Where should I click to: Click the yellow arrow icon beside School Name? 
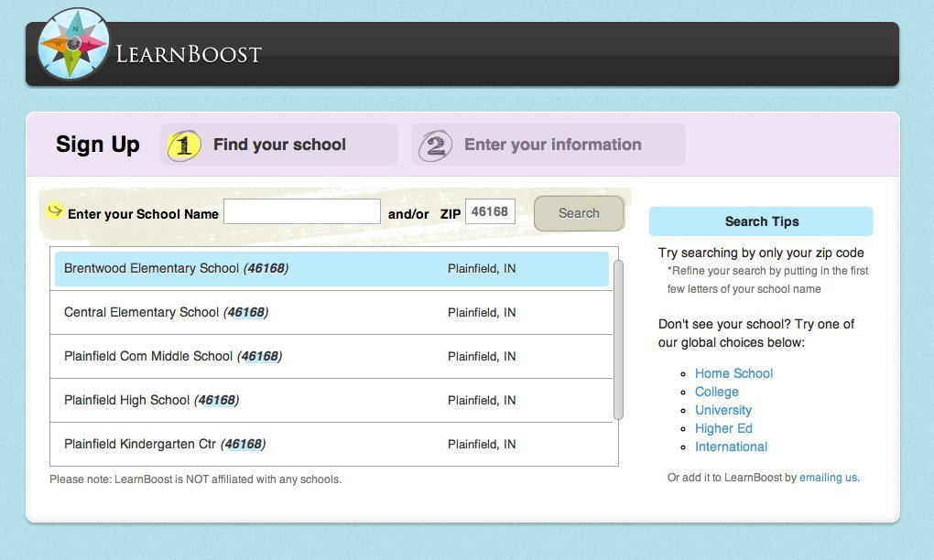point(55,212)
